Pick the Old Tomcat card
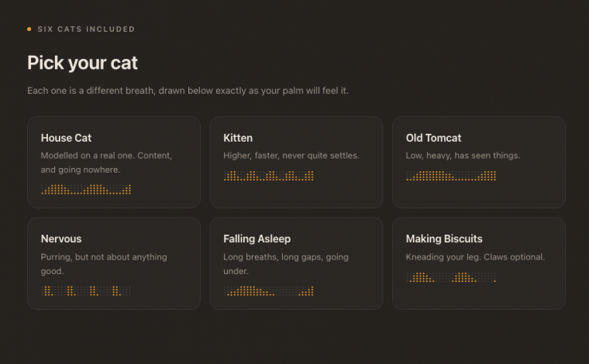 479,162
